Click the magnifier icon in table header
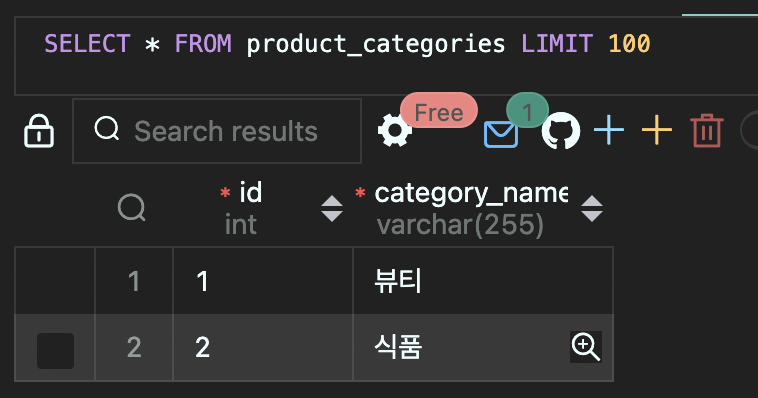This screenshot has width=758, height=398. 131,207
